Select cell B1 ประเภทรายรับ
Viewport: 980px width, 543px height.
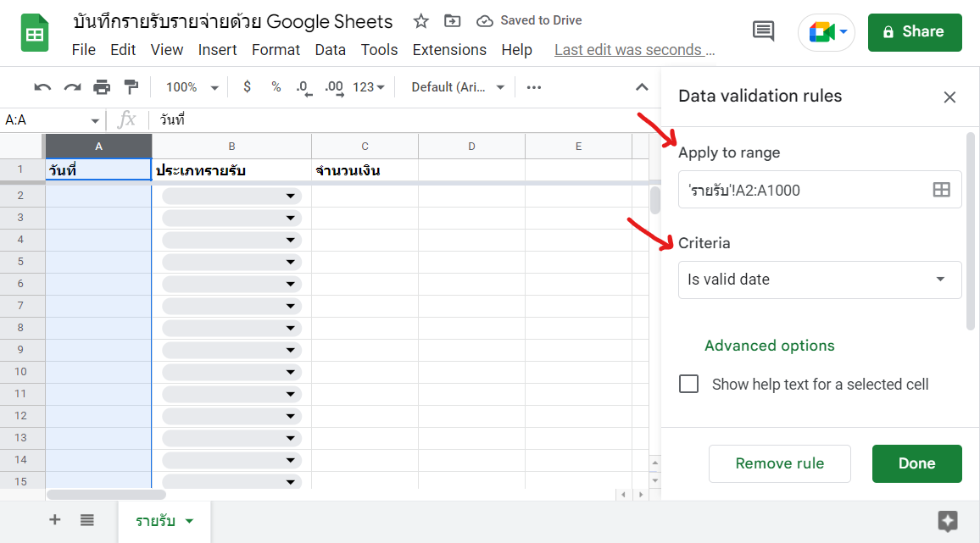(x=231, y=170)
